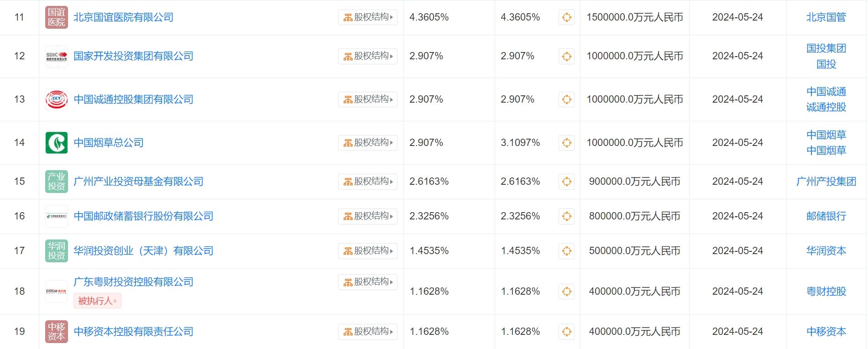Click the 中国邮政储蓄银行 logo thumbnail
The image size is (868, 349).
tap(57, 216)
